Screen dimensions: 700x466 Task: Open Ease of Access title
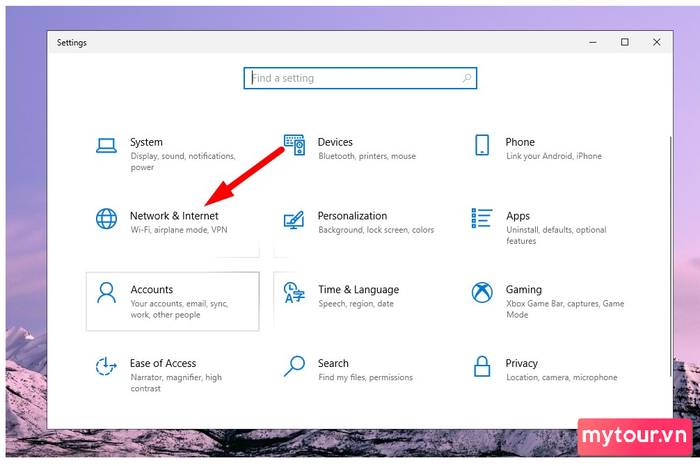pos(163,363)
